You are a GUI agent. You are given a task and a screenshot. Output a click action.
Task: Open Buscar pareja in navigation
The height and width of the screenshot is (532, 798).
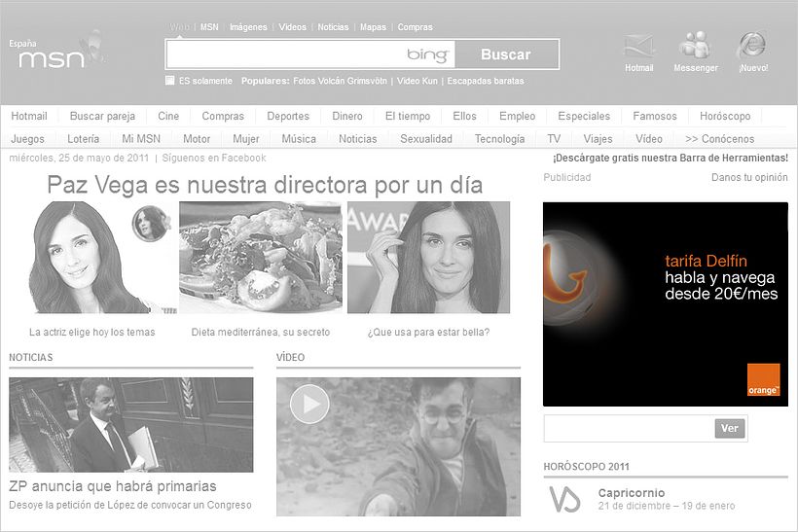click(x=102, y=116)
